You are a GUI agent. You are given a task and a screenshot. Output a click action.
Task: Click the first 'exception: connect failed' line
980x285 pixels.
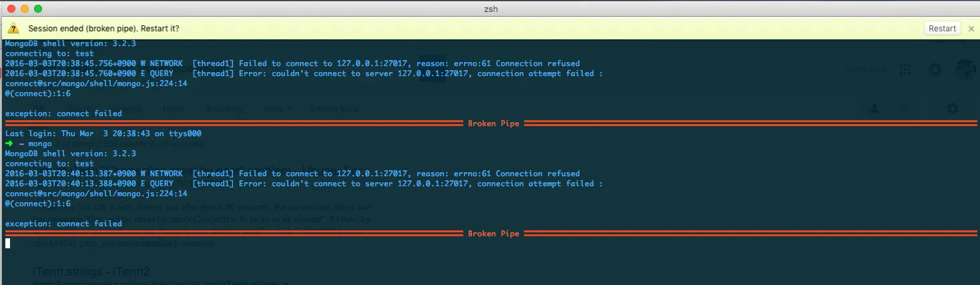click(x=63, y=113)
